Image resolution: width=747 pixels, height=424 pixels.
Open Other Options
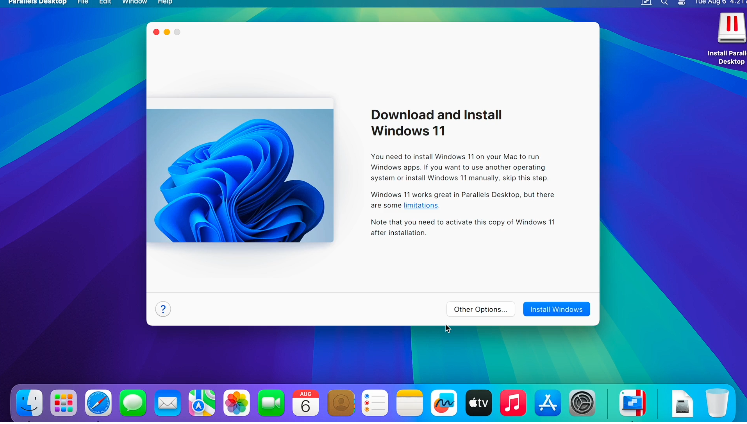pyautogui.click(x=482, y=309)
